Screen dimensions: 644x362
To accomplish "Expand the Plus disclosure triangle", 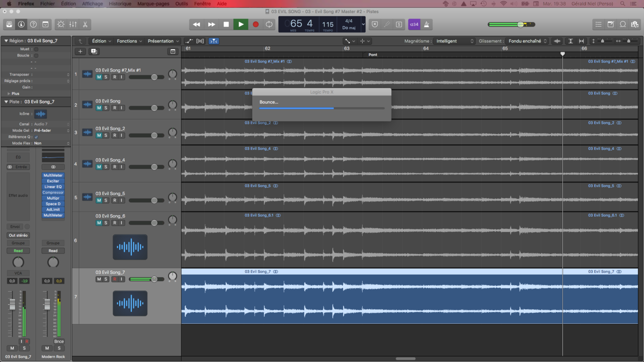I will coord(9,94).
